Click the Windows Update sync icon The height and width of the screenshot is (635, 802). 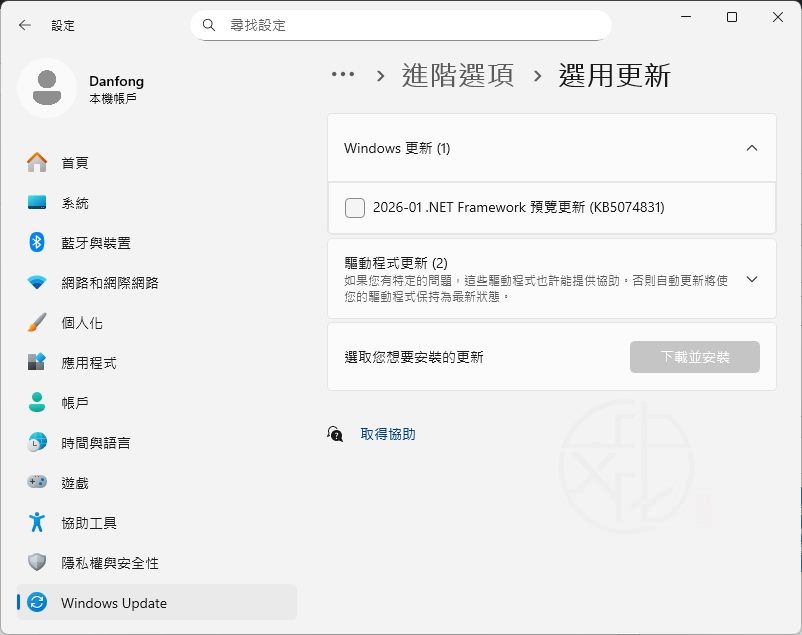pos(37,602)
